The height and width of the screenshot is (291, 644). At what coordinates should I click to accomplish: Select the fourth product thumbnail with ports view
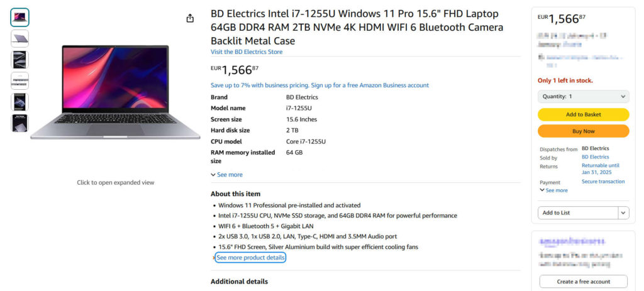19,81
